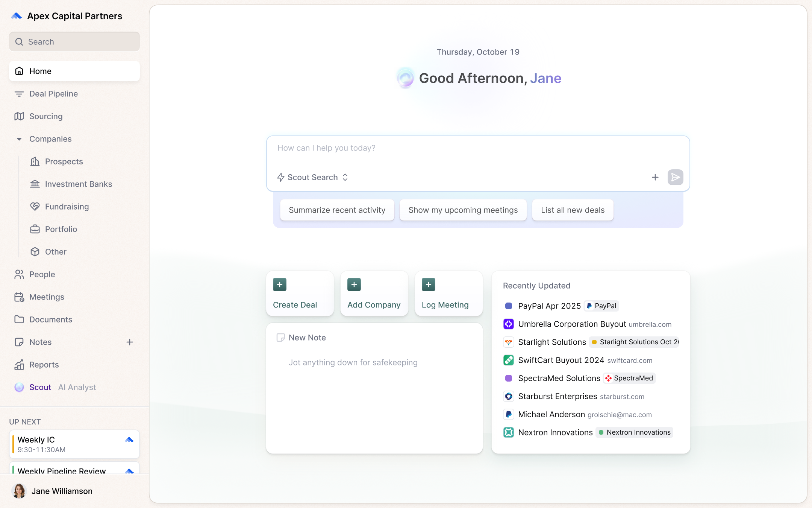This screenshot has height=508, width=812.
Task: Switch to the Prospects company view
Action: [x=64, y=161]
